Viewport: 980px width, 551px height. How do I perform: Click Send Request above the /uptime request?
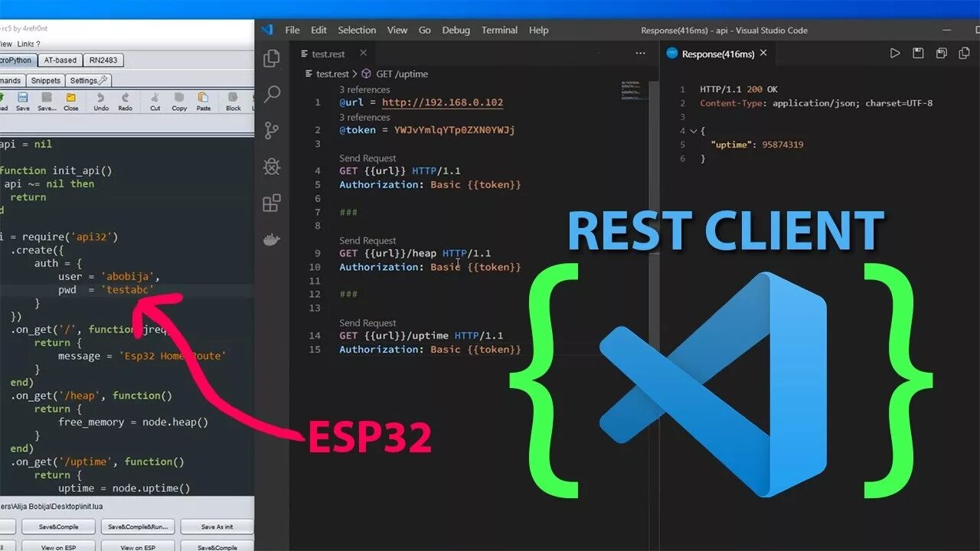(x=367, y=323)
